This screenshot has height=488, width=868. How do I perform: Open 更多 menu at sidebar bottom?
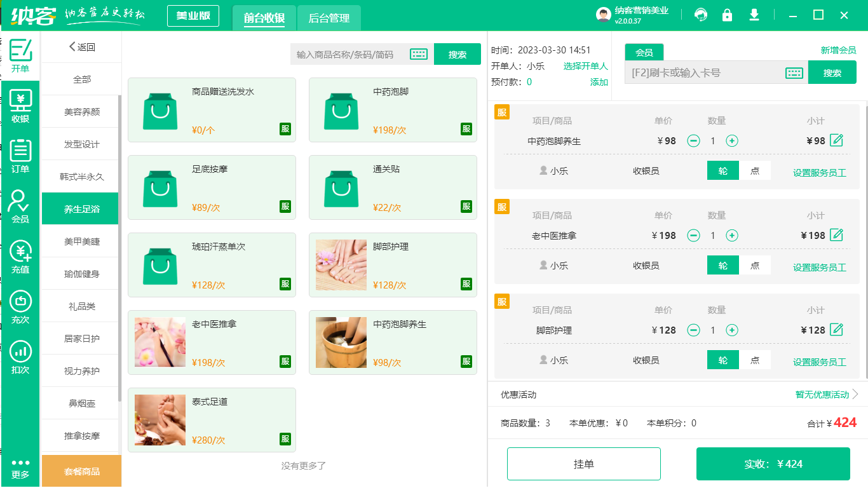point(20,468)
